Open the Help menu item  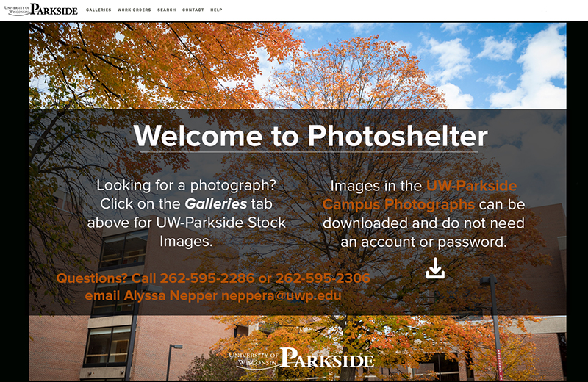[x=216, y=10]
